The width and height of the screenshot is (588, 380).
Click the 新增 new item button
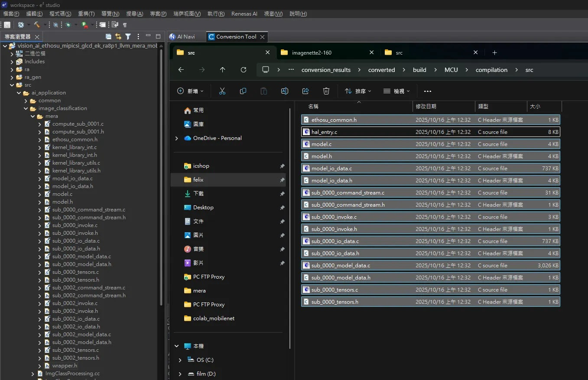(190, 91)
